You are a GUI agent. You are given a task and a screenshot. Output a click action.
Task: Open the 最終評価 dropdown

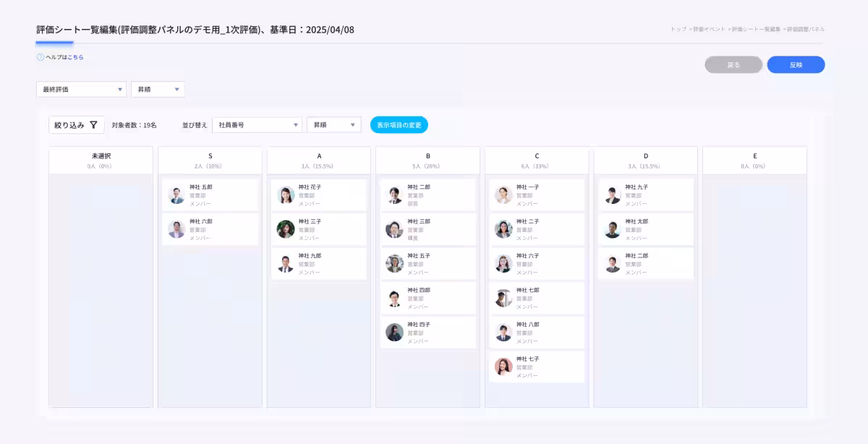81,90
